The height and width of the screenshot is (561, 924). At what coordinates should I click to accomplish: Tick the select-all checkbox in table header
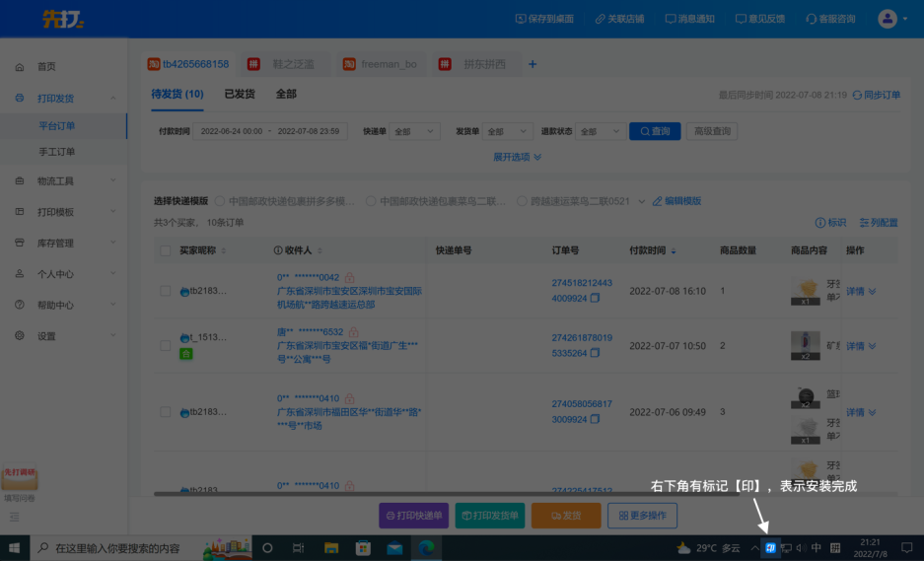(x=166, y=251)
